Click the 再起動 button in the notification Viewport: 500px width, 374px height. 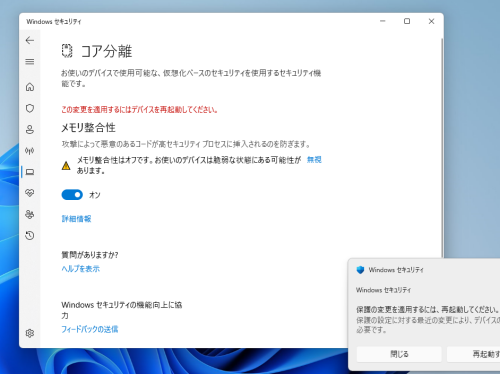pos(473,354)
